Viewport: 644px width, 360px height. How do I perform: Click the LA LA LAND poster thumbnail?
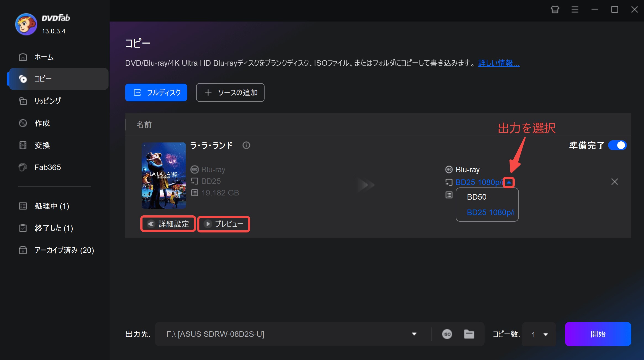click(164, 176)
